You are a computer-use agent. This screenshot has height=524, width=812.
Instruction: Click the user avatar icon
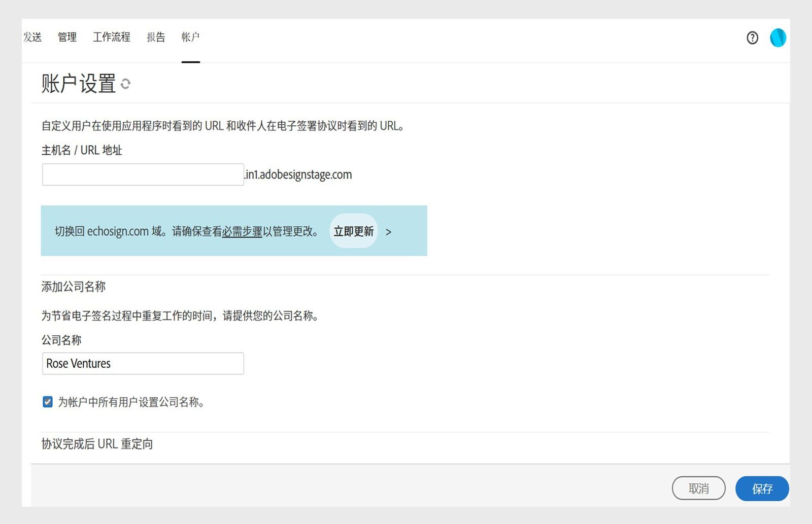tap(778, 38)
